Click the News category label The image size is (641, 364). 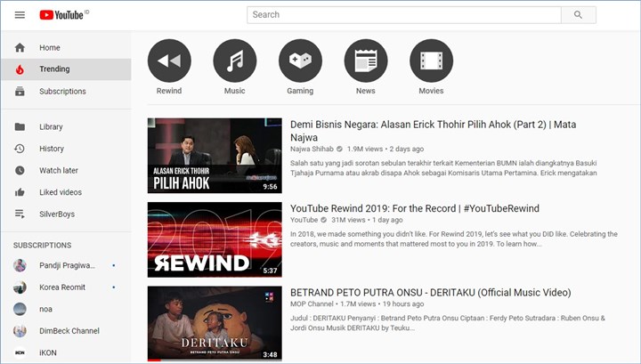(x=366, y=91)
